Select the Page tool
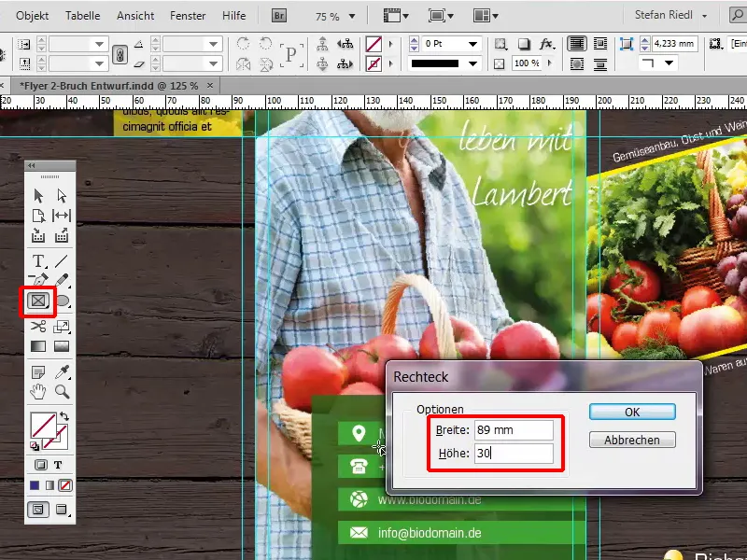 click(38, 216)
